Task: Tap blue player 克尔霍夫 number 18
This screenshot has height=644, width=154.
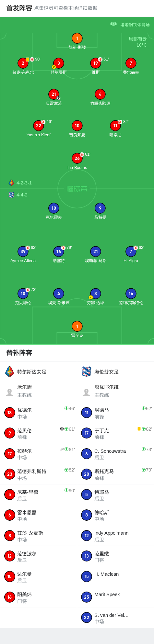Action: pyautogui.click(x=54, y=208)
